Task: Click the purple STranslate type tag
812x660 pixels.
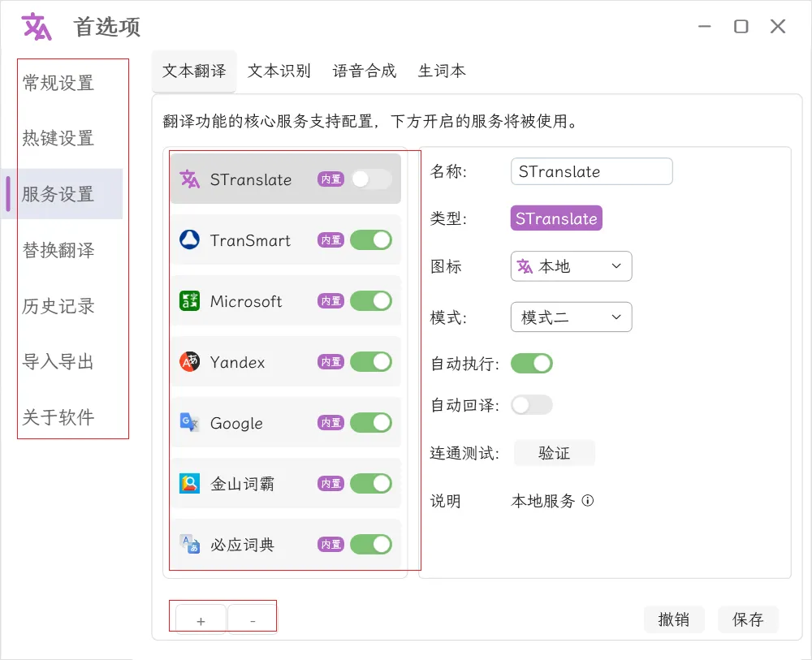Action: tap(556, 218)
